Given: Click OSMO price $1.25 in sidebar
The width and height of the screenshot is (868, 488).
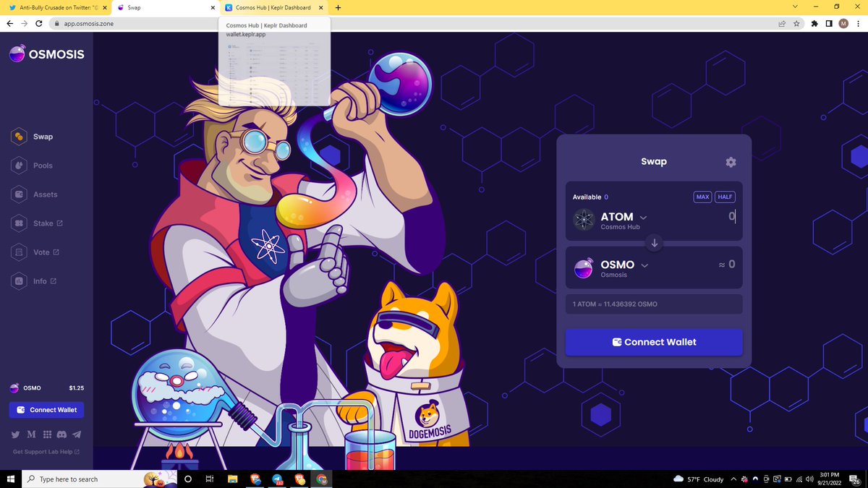Looking at the screenshot, I should tap(77, 388).
